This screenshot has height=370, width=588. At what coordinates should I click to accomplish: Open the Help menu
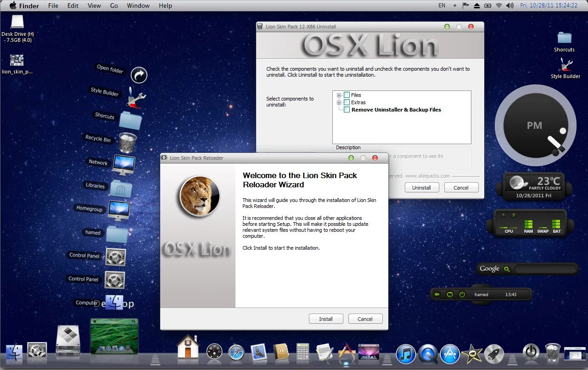tap(165, 6)
